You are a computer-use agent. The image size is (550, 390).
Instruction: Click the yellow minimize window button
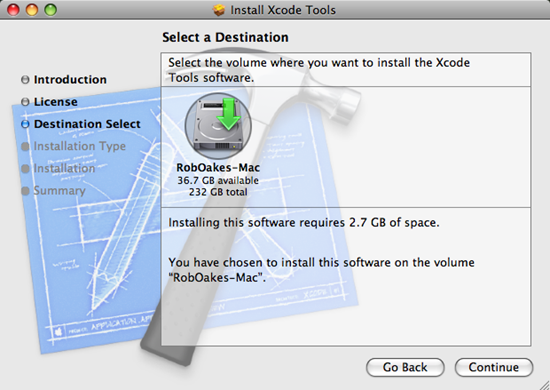pos(32,9)
